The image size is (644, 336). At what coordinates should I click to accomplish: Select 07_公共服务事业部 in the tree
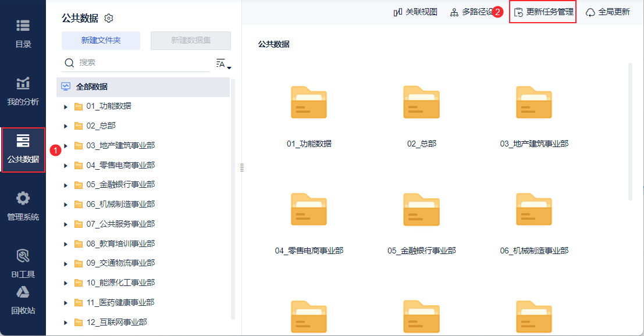(x=121, y=224)
